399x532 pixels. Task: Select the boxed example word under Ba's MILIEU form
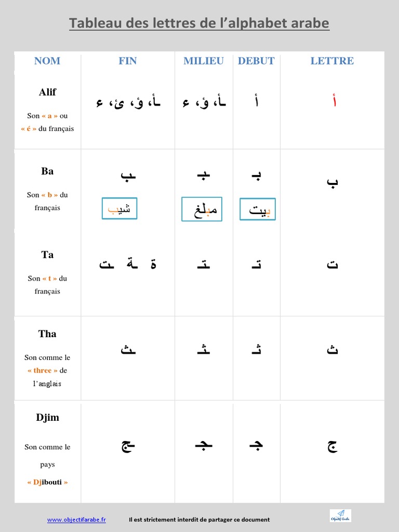pos(202,209)
